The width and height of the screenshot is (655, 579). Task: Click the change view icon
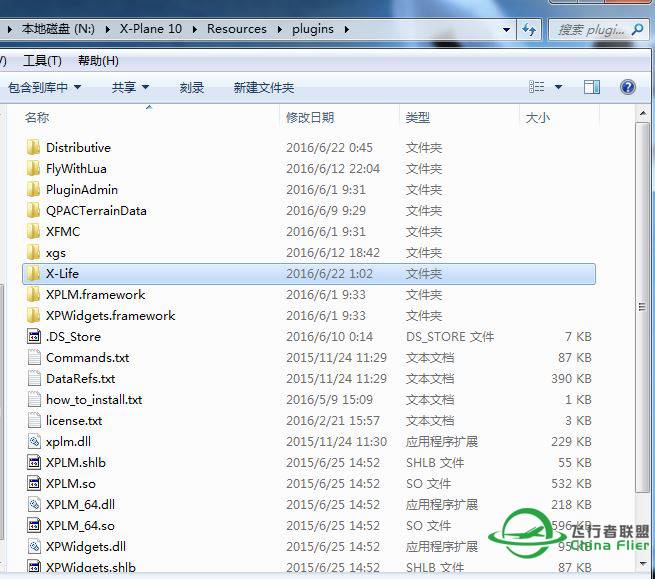pyautogui.click(x=536, y=87)
